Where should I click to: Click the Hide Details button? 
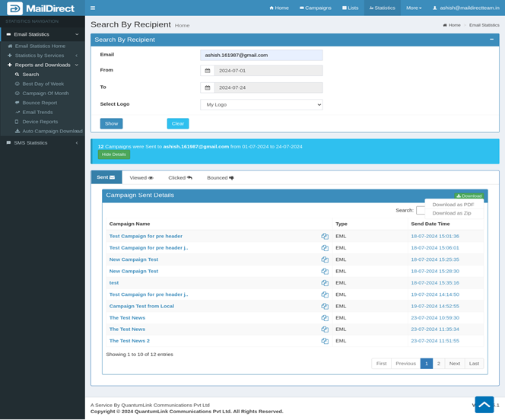(x=114, y=154)
